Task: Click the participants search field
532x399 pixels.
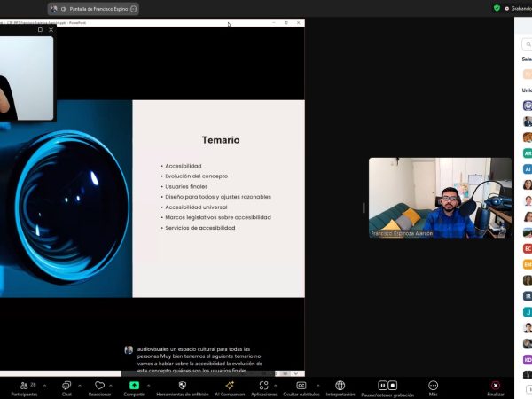Action: pyautogui.click(x=527, y=44)
